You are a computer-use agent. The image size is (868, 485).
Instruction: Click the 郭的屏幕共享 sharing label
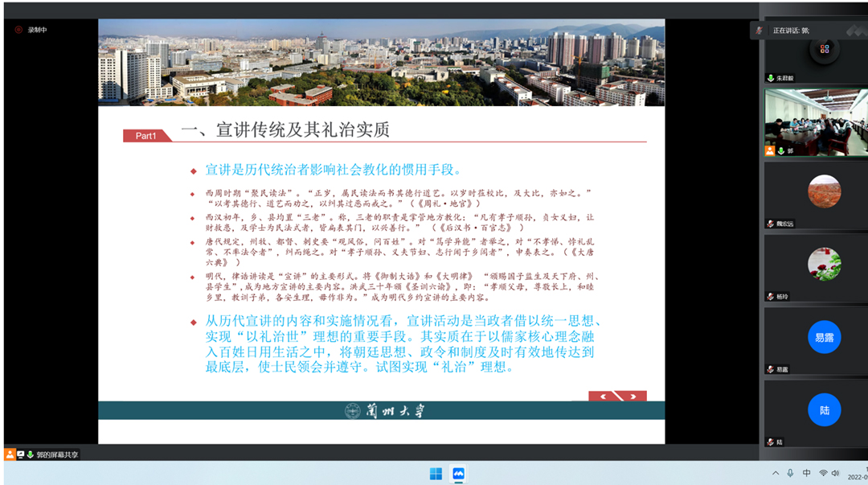[58, 454]
